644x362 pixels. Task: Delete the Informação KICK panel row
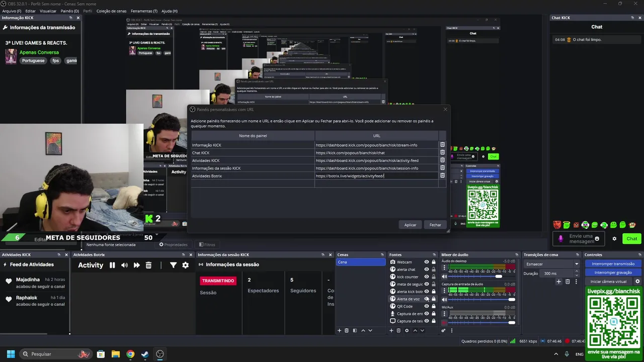[442, 145]
